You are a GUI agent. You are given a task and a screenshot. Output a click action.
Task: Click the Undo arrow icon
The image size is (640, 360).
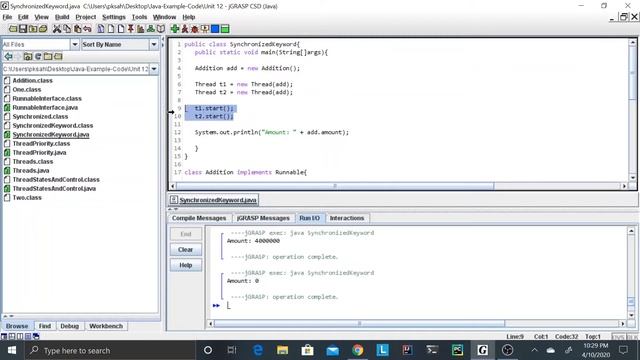87,29
